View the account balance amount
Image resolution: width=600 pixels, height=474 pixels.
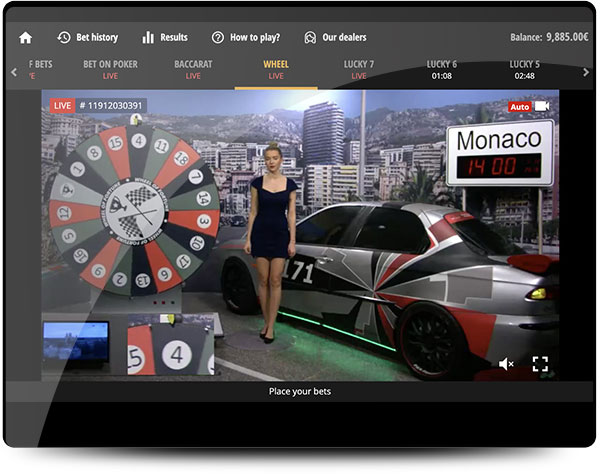coord(567,38)
